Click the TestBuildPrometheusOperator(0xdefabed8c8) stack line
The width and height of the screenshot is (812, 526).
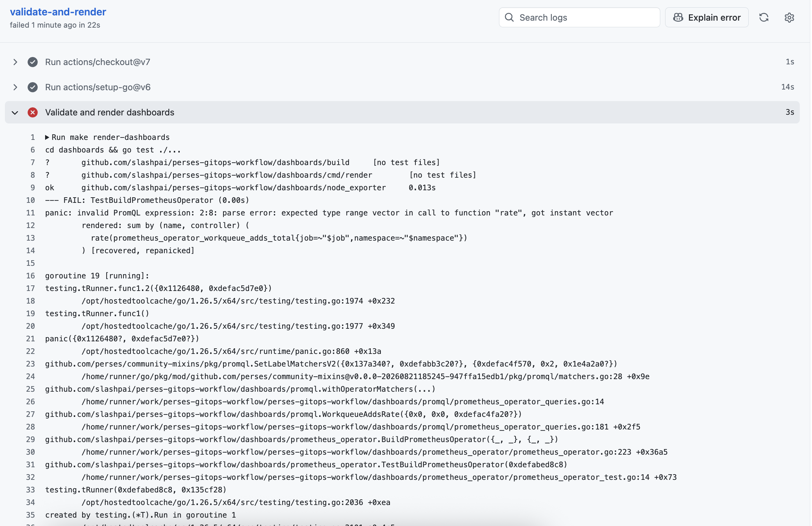point(306,465)
